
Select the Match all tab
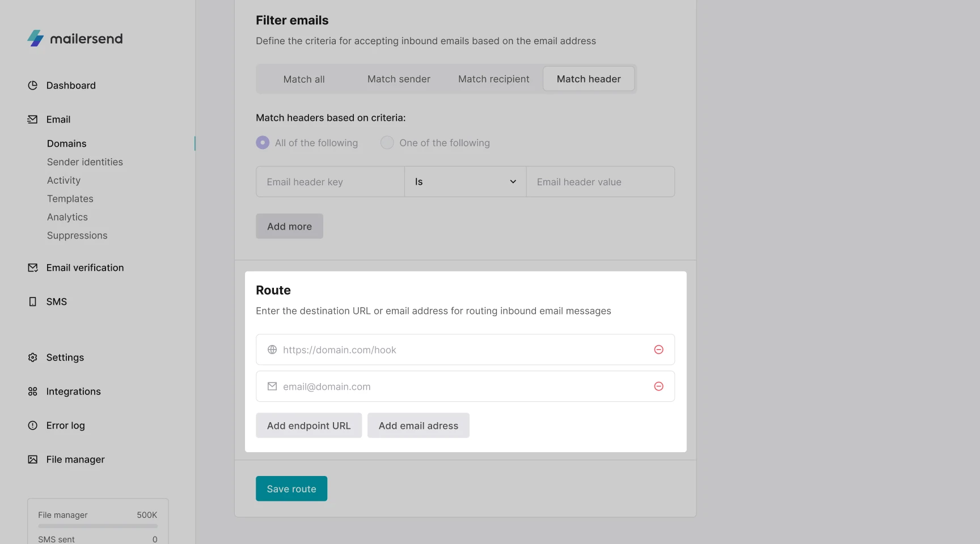pyautogui.click(x=304, y=79)
